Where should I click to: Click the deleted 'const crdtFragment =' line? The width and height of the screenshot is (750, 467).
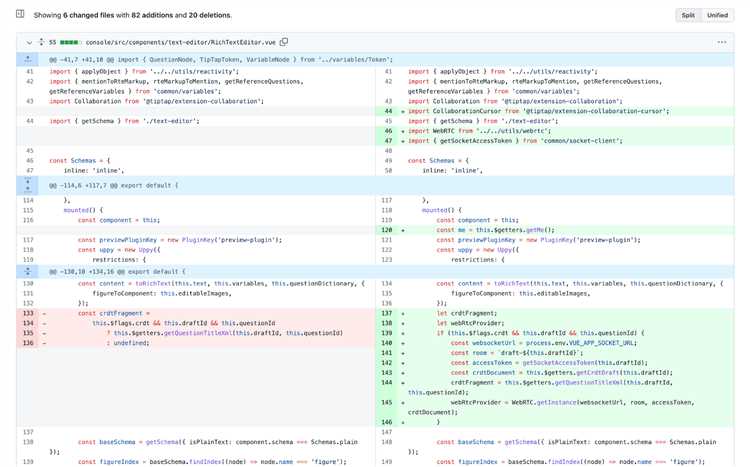pos(114,313)
